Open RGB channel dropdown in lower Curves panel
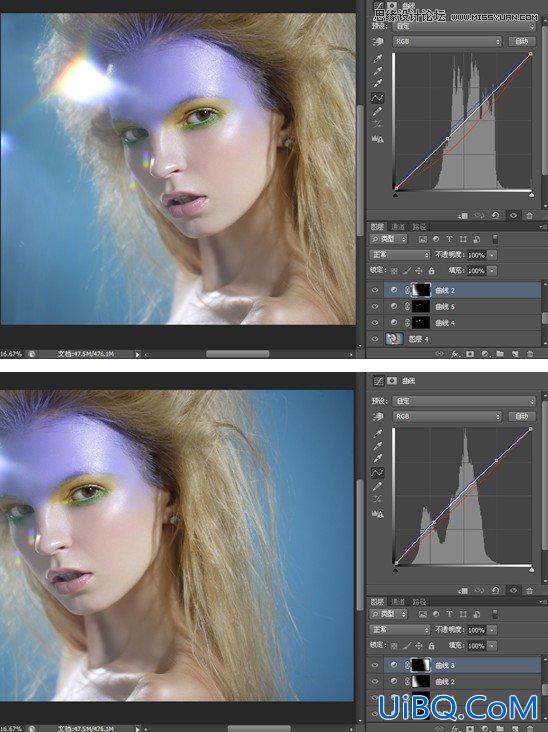Viewport: 548px width, 732px height. tap(447, 416)
